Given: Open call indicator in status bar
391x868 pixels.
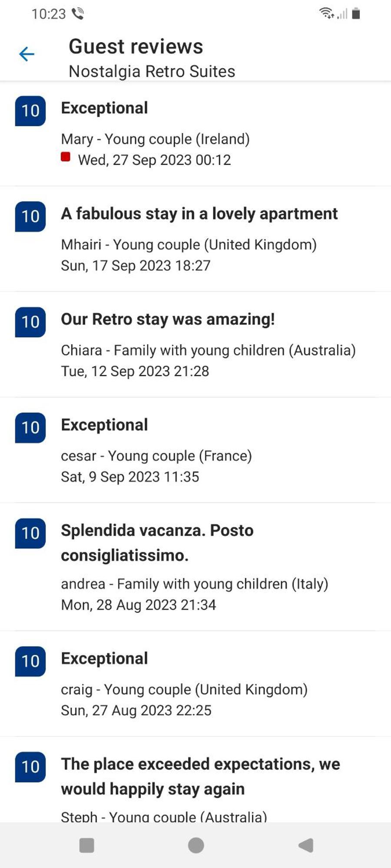Looking at the screenshot, I should tap(78, 14).
